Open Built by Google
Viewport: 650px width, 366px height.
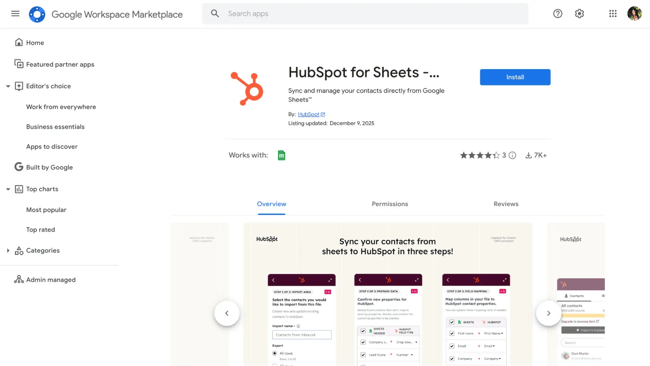(49, 167)
